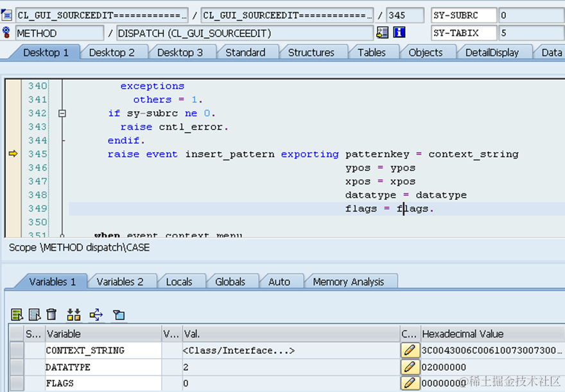Click the first CL_GUI_SOURCEEDIT program field
Image resolution: width=565 pixels, height=392 pixels.
click(102, 15)
